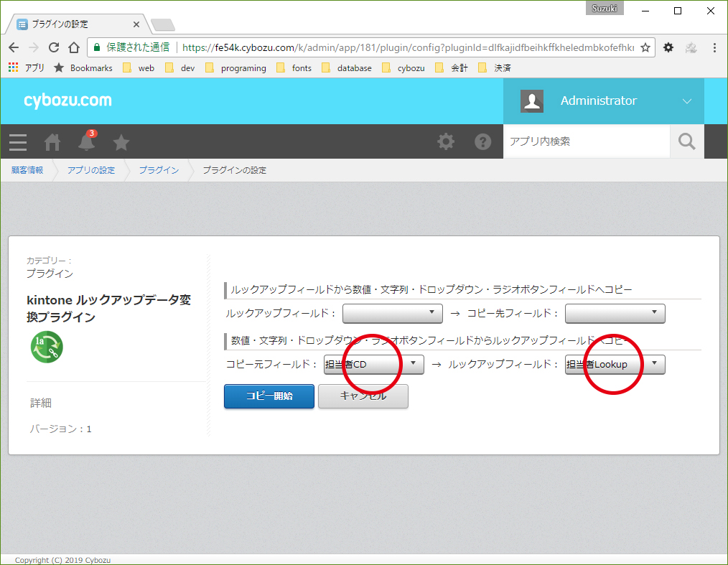728x565 pixels.
Task: Open the web bookmarks folder
Action: (139, 67)
